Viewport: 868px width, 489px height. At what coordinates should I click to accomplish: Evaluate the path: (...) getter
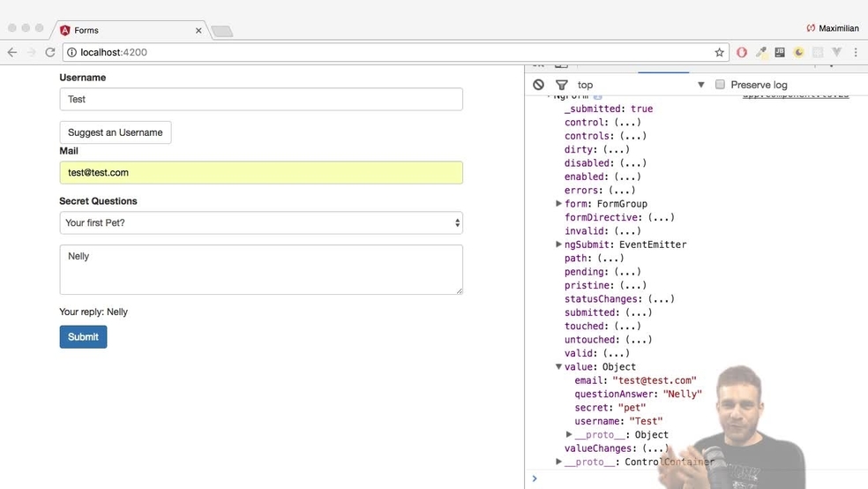tap(610, 258)
